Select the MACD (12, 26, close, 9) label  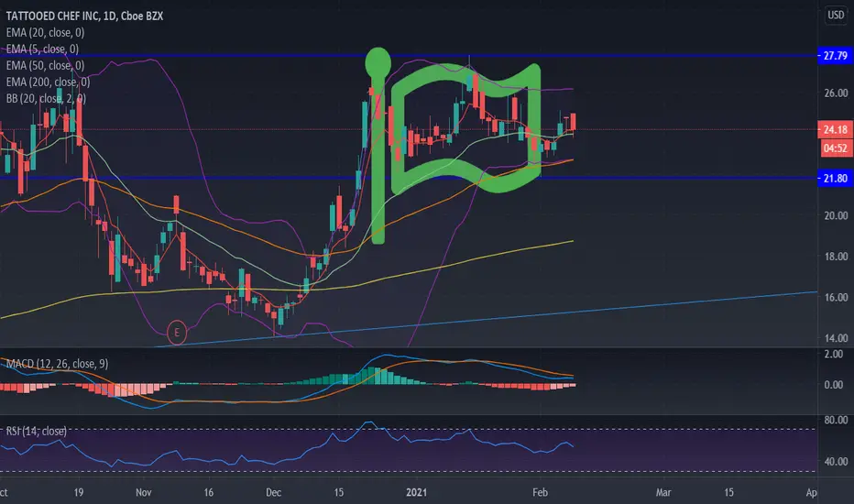click(x=57, y=364)
